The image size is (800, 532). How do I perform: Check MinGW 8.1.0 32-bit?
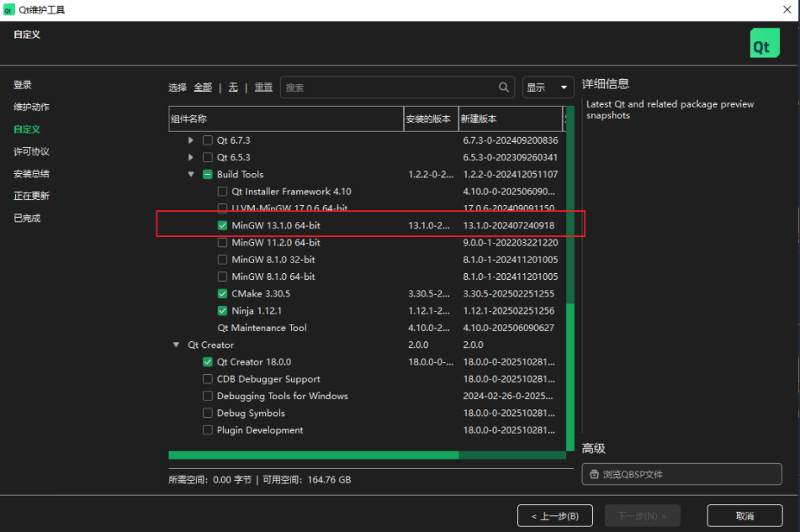(222, 260)
